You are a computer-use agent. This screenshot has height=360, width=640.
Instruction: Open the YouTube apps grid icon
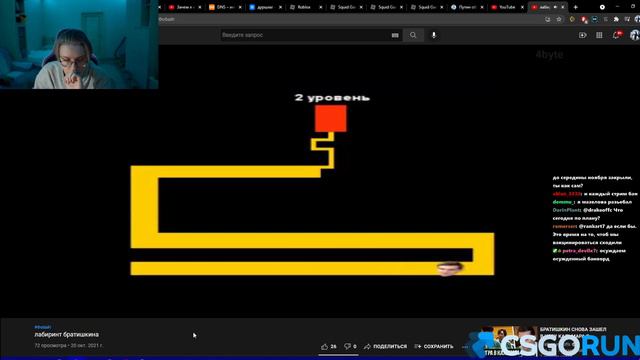pos(599,36)
